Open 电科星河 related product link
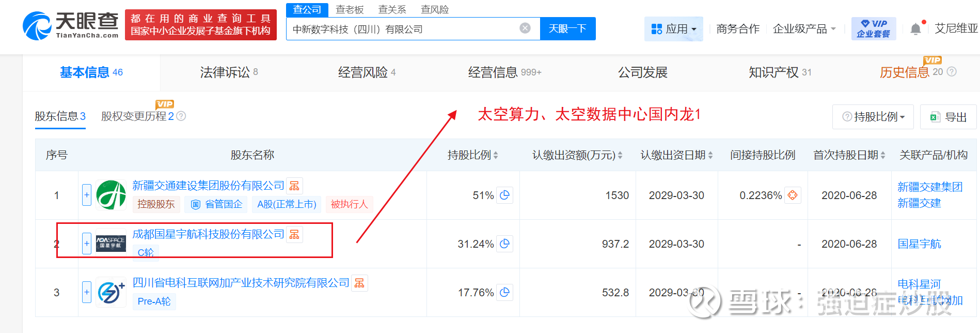This screenshot has width=980, height=333. (x=919, y=284)
